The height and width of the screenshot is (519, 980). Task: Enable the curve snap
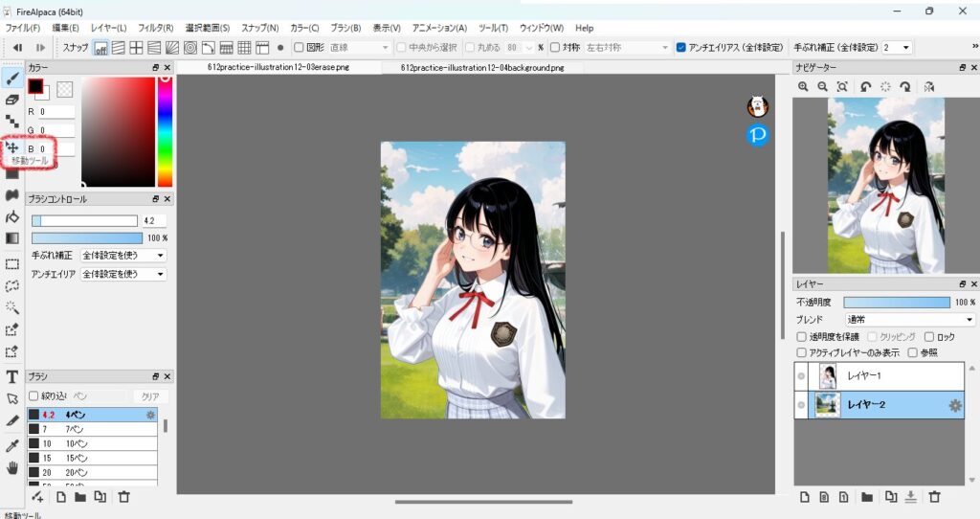209,48
